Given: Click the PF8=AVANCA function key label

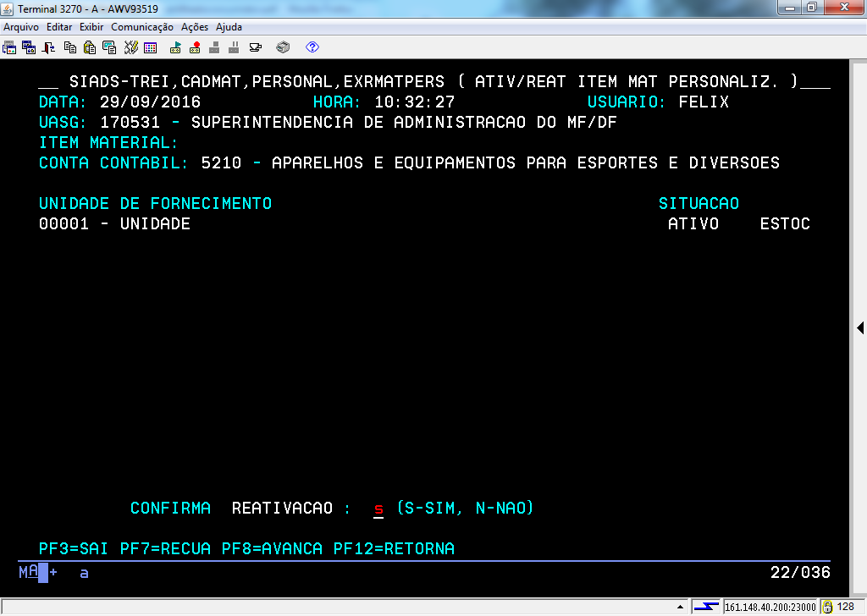Looking at the screenshot, I should pos(272,548).
